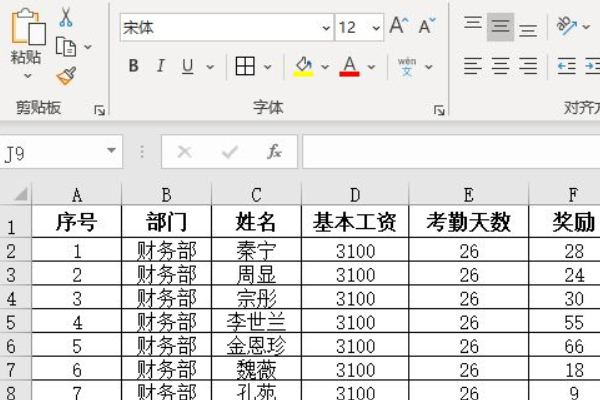Viewport: 600px width, 400px height.
Task: Click the phonetic guide wén icon
Action: (407, 66)
